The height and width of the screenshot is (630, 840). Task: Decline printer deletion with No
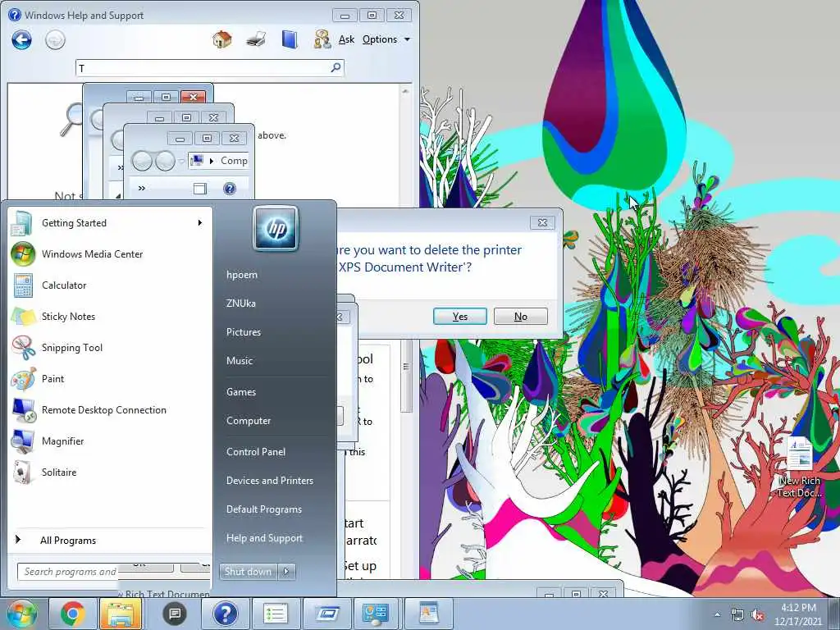click(x=521, y=317)
